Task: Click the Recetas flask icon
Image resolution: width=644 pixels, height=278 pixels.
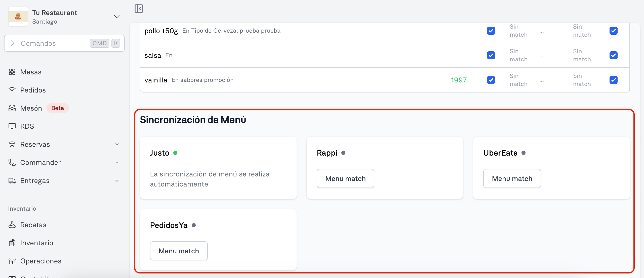Action: point(12,225)
